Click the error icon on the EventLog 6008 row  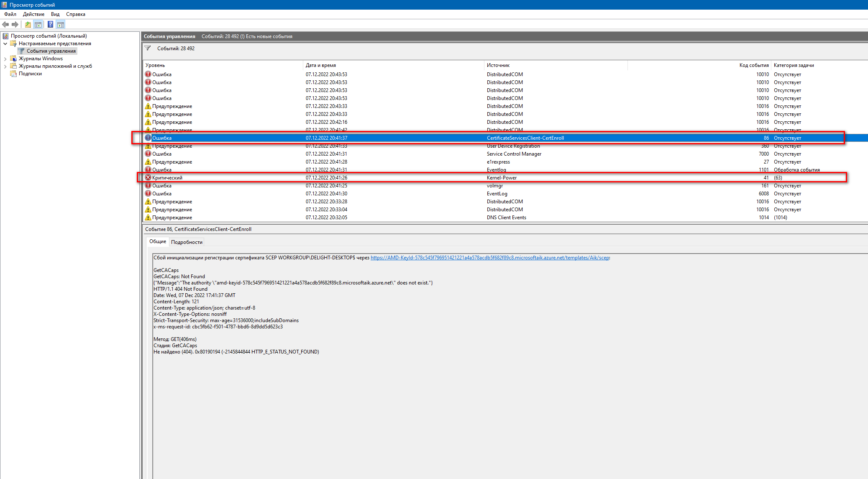(148, 193)
